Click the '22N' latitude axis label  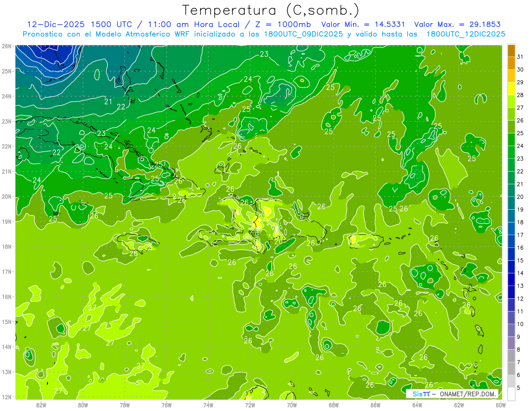pyautogui.click(x=7, y=146)
